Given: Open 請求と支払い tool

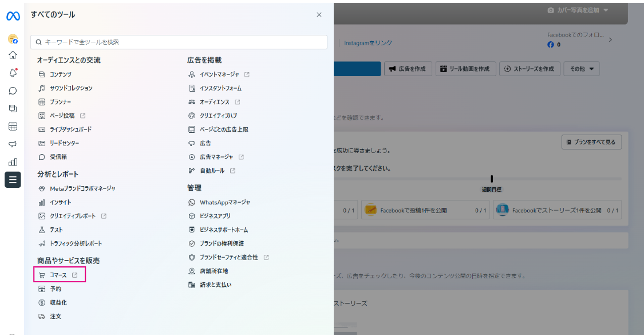Looking at the screenshot, I should (210, 285).
